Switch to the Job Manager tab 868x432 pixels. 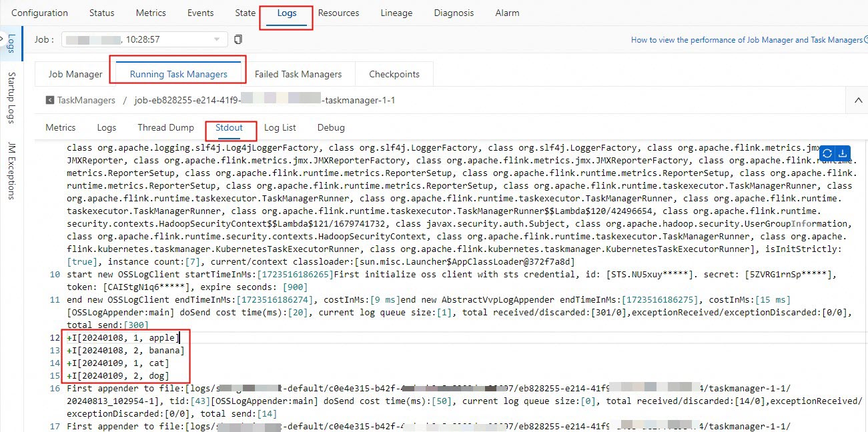pyautogui.click(x=75, y=74)
